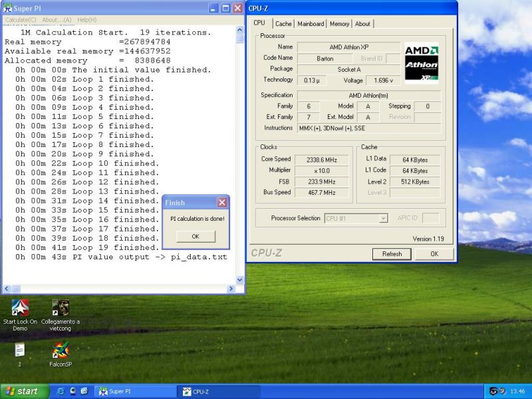532x399 pixels.
Task: Click the Super PI horizontal scrollbar right arrow
Action: 231,289
